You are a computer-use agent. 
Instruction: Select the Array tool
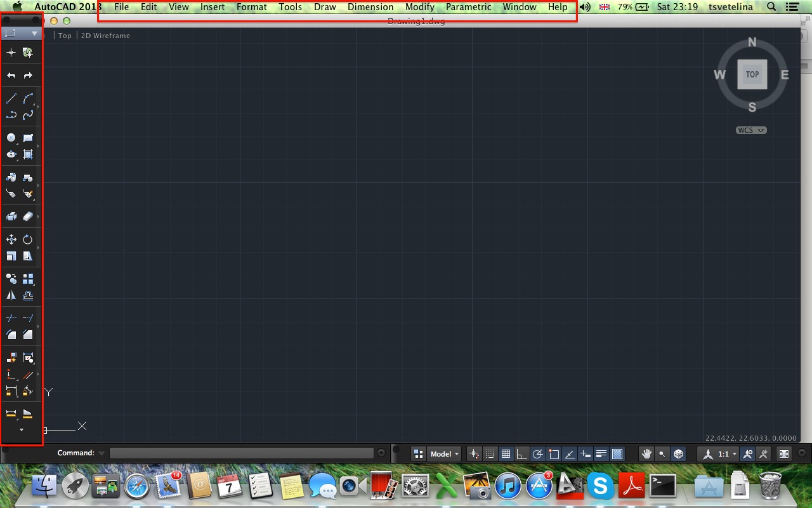28,279
